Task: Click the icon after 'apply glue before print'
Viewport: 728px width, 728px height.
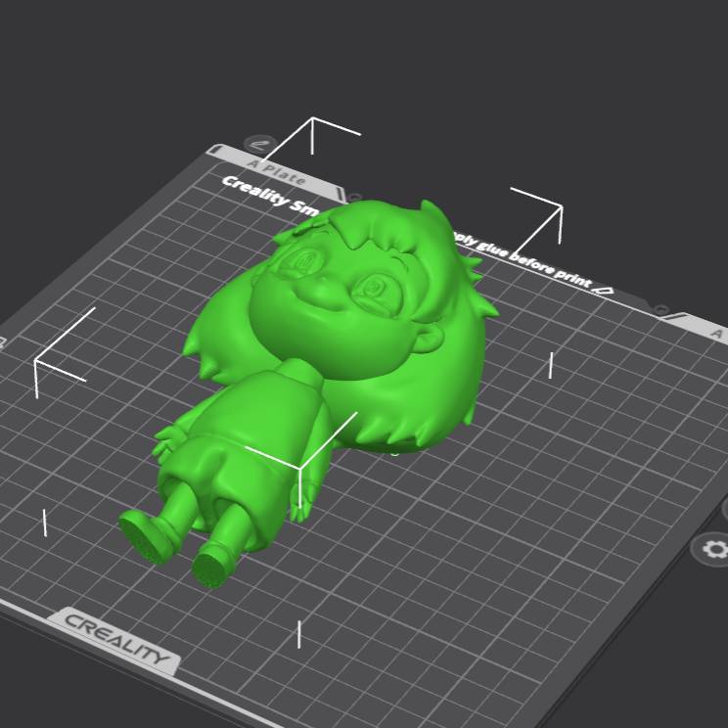Action: coord(605,291)
